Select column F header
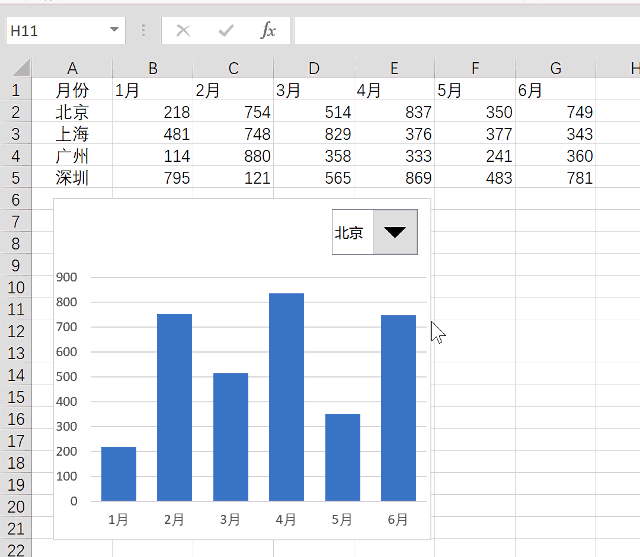640x557 pixels. coord(475,68)
